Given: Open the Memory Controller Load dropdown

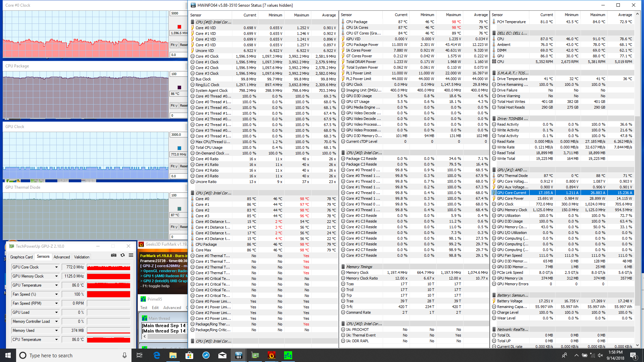Looking at the screenshot, I should [56, 321].
